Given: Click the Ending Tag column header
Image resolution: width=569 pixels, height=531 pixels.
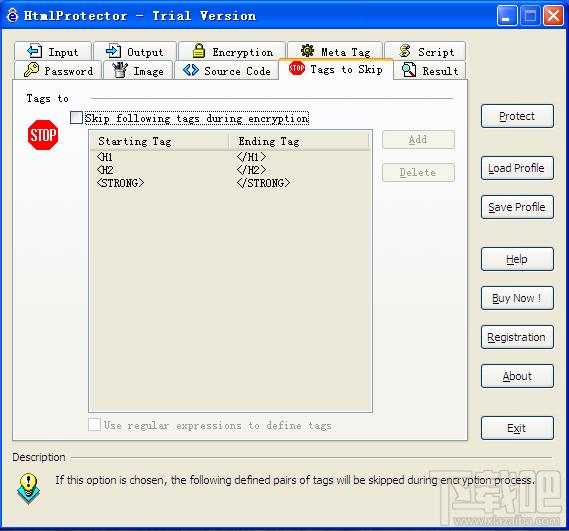Looking at the screenshot, I should point(299,141).
